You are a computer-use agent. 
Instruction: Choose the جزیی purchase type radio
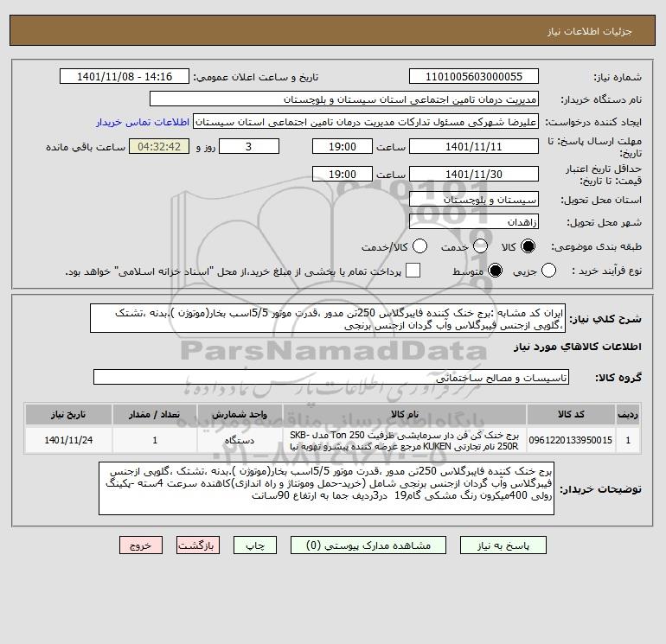point(548,271)
